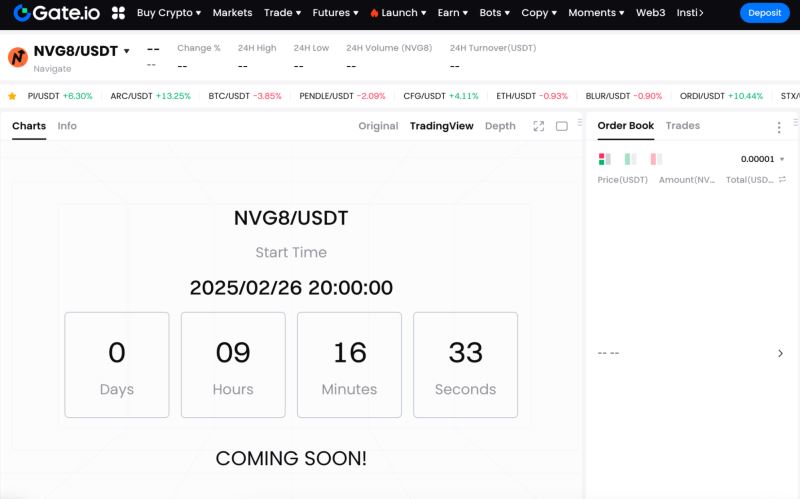This screenshot has height=499, width=800.
Task: Switch to the Depth chart tab
Action: click(x=500, y=126)
